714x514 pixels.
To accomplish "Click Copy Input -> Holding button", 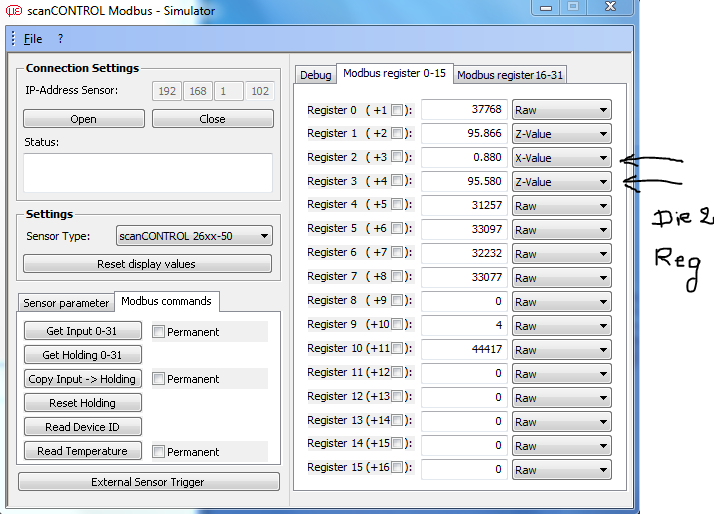I will (x=82, y=379).
